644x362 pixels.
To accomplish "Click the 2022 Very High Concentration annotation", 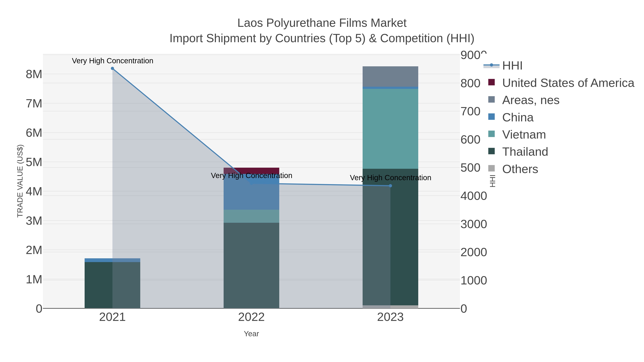I will click(x=252, y=176).
